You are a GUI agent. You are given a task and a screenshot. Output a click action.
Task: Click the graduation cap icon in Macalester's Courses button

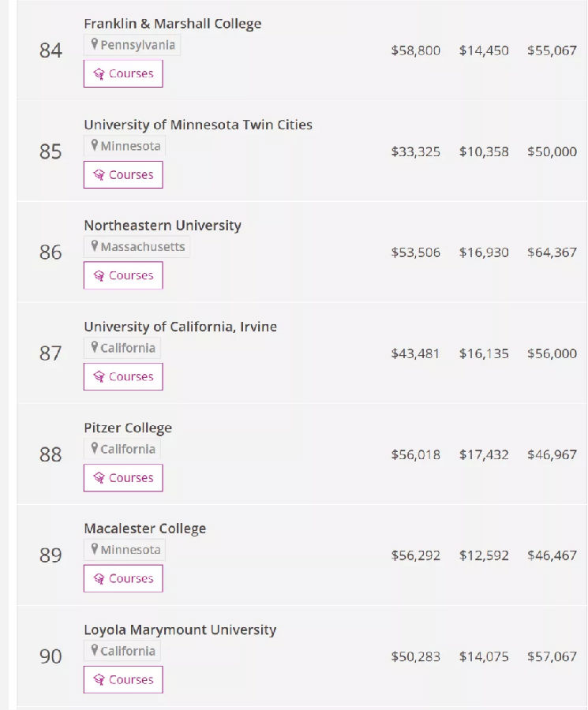99,579
